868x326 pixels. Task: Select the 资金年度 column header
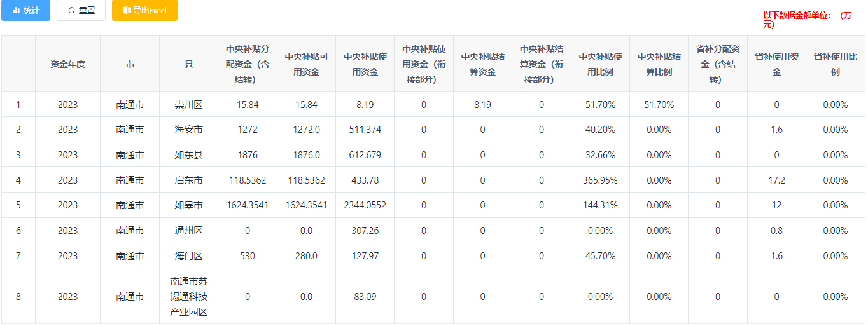[67, 64]
